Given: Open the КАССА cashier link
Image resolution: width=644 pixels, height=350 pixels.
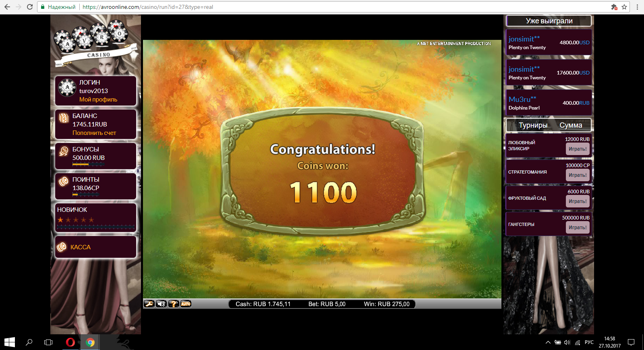Looking at the screenshot, I should (81, 247).
